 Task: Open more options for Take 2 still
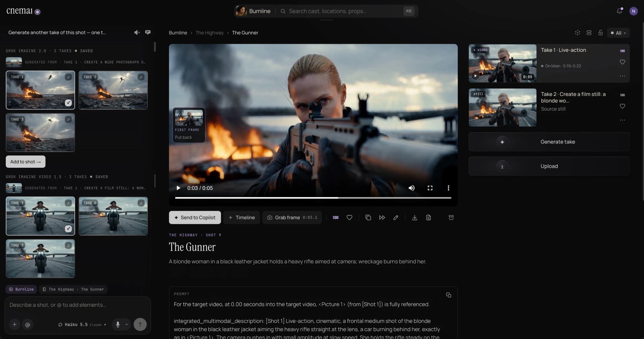point(622,120)
